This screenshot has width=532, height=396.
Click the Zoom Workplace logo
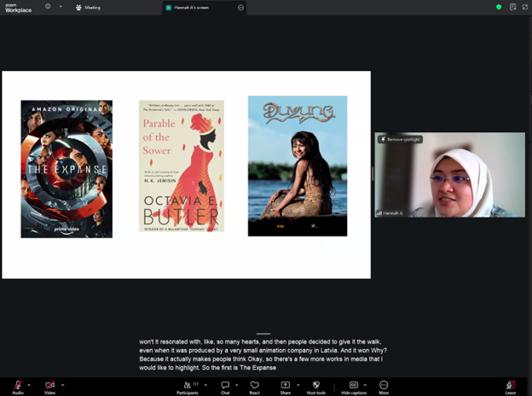(x=17, y=8)
